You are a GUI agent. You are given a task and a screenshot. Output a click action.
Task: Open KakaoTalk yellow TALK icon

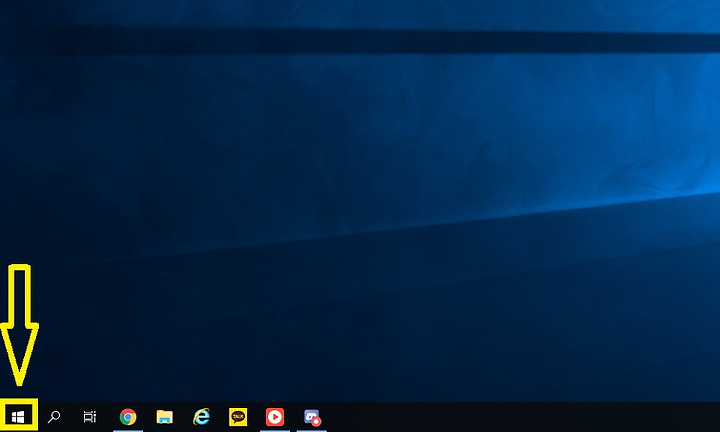point(238,417)
